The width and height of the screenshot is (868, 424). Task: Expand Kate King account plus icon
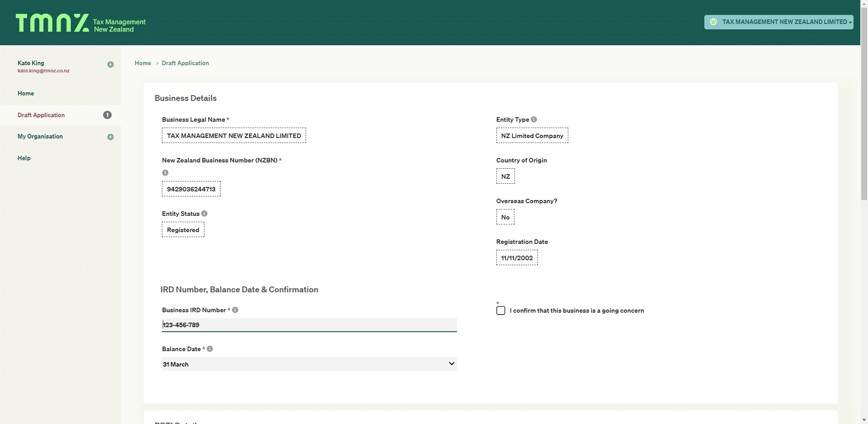coord(110,65)
